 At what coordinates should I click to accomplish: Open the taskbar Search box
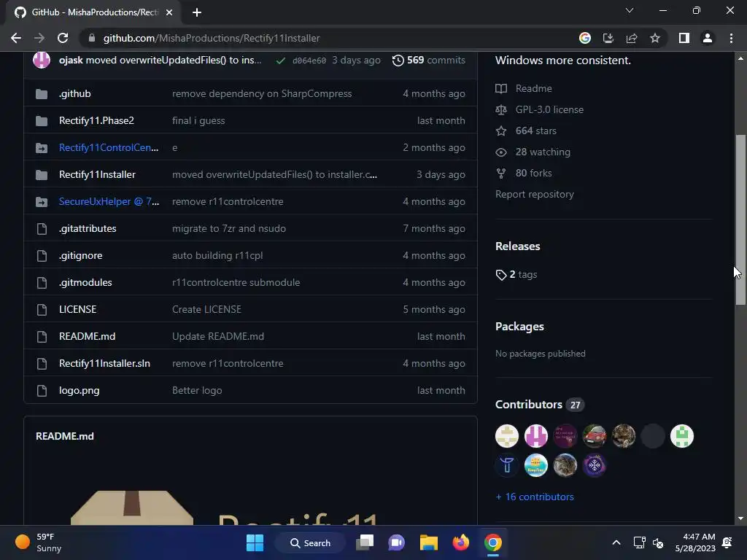[310, 542]
